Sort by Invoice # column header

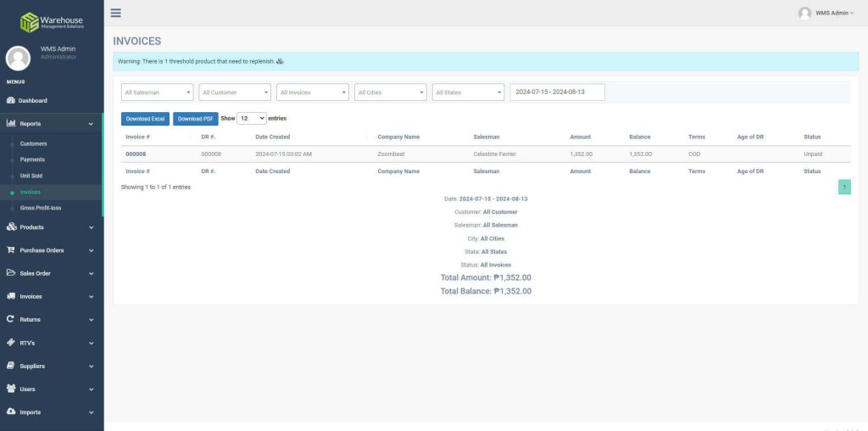pos(138,137)
